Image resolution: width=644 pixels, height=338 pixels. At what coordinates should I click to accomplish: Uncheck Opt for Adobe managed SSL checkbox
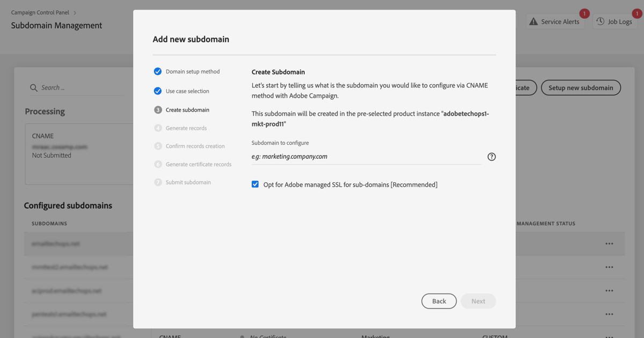tap(255, 184)
